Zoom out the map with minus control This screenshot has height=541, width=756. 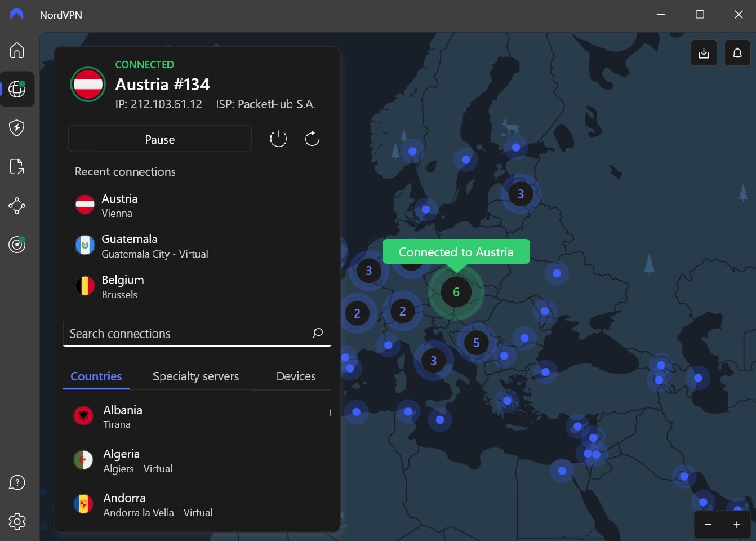[708, 524]
